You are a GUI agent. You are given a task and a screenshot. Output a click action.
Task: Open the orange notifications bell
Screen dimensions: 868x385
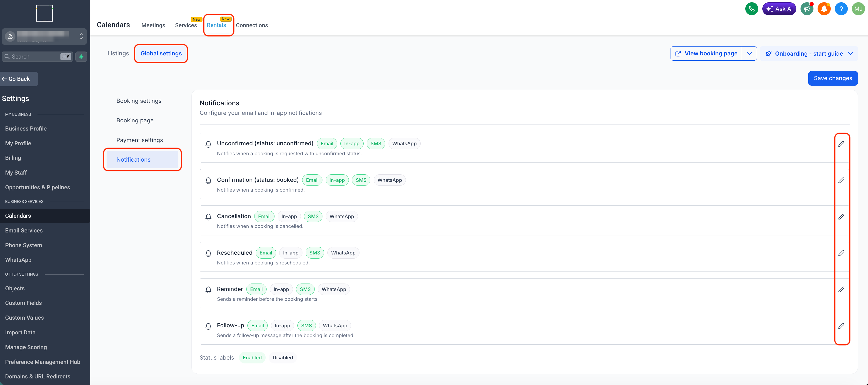[x=824, y=9]
